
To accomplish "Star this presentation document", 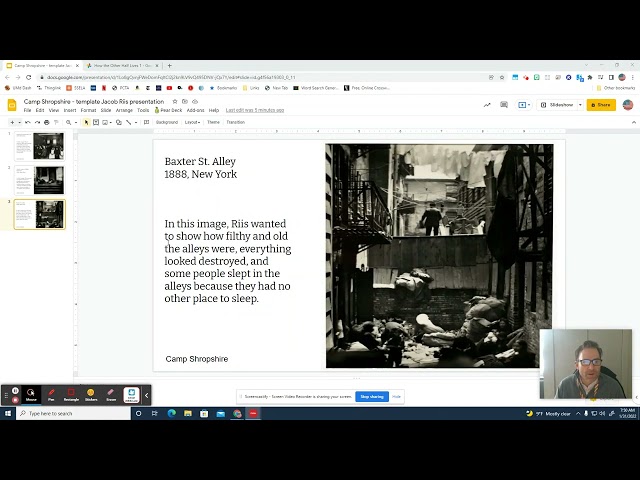I will (x=174, y=102).
